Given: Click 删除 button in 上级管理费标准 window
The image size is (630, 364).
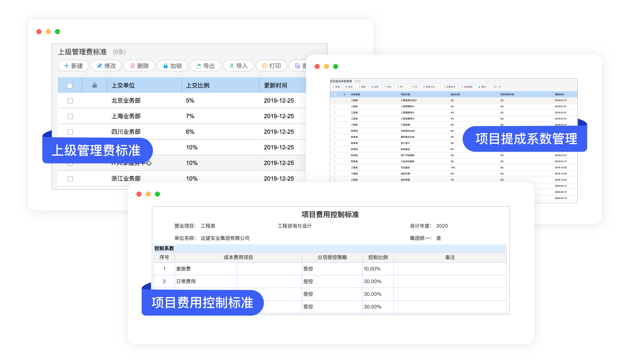Looking at the screenshot, I should [x=139, y=66].
